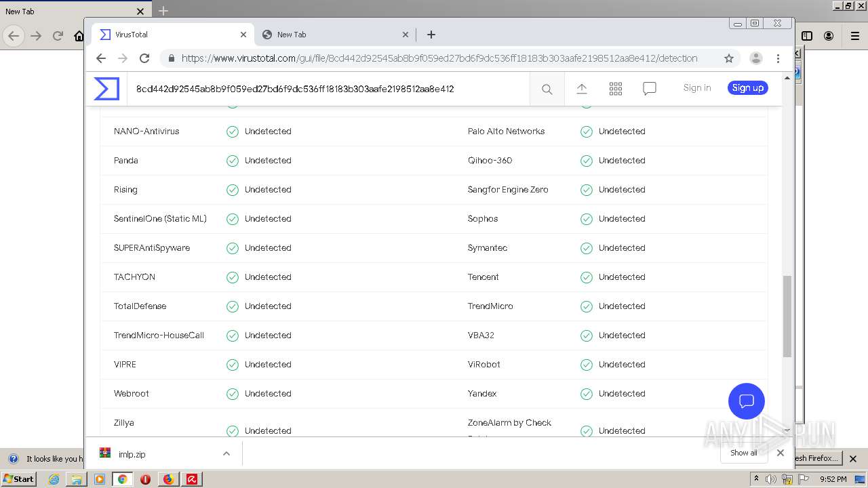Screen dimensions: 868x488
Task: Click the VirusTotal hash search field
Action: 329,89
